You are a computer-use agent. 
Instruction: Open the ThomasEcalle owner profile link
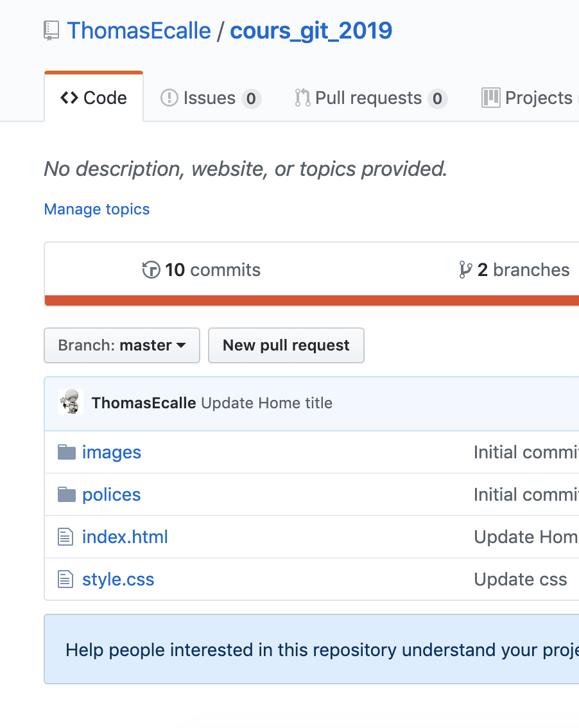tap(139, 31)
